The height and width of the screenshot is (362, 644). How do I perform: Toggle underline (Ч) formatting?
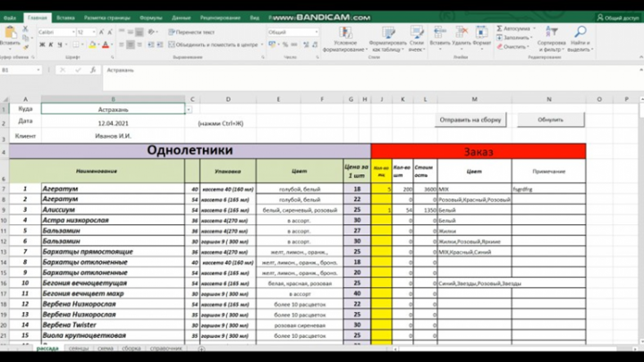coord(60,45)
